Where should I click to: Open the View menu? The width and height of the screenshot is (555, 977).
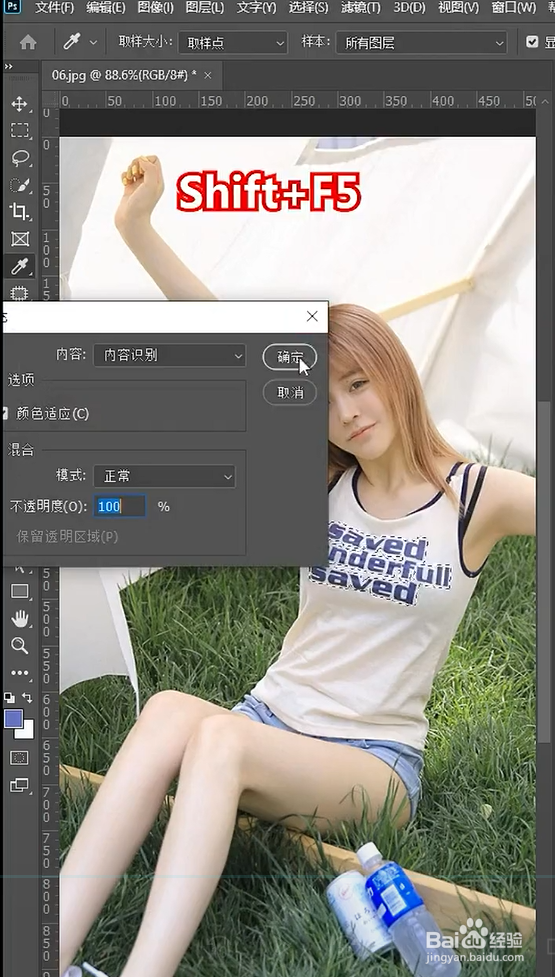tap(458, 8)
